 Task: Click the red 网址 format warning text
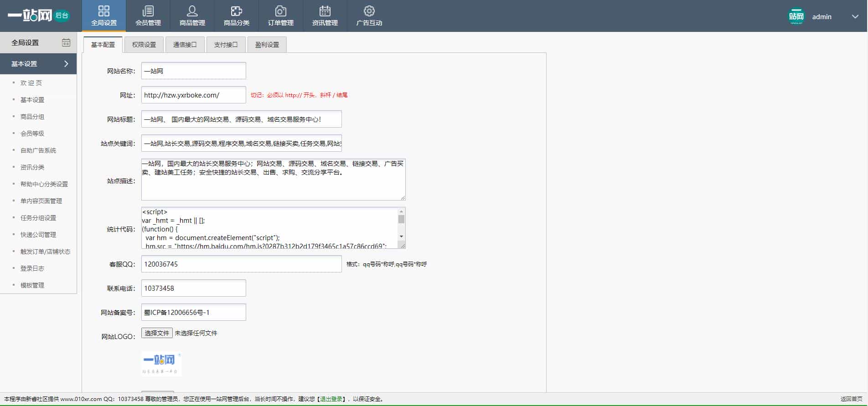pos(299,95)
